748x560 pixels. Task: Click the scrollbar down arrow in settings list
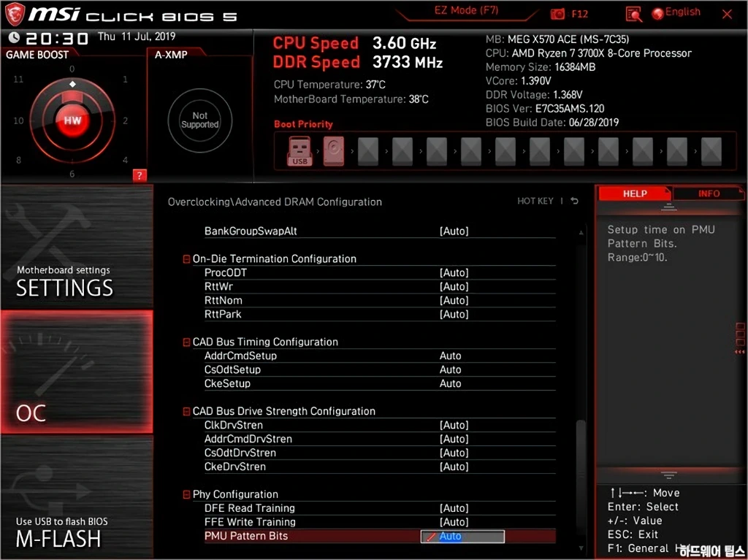click(581, 548)
